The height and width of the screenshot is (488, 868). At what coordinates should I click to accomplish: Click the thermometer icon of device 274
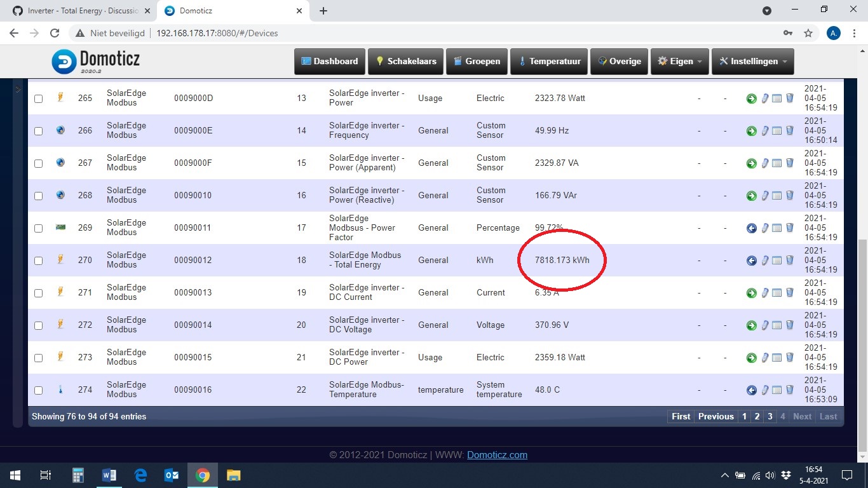(60, 390)
